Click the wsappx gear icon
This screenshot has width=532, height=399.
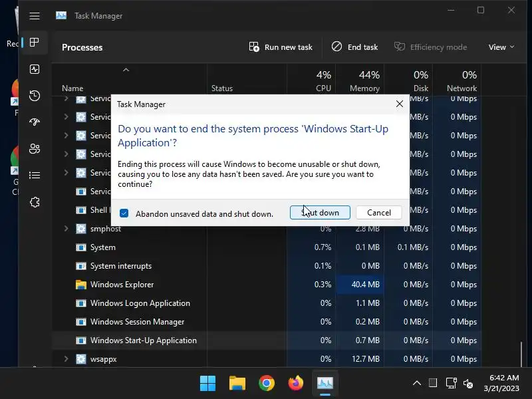click(80, 359)
